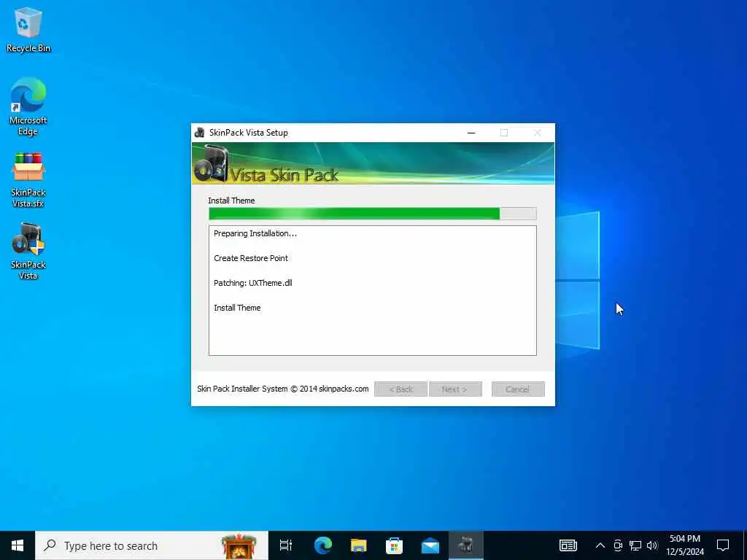The image size is (747, 560).
Task: Open the Action Center notifications icon
Action: click(723, 545)
